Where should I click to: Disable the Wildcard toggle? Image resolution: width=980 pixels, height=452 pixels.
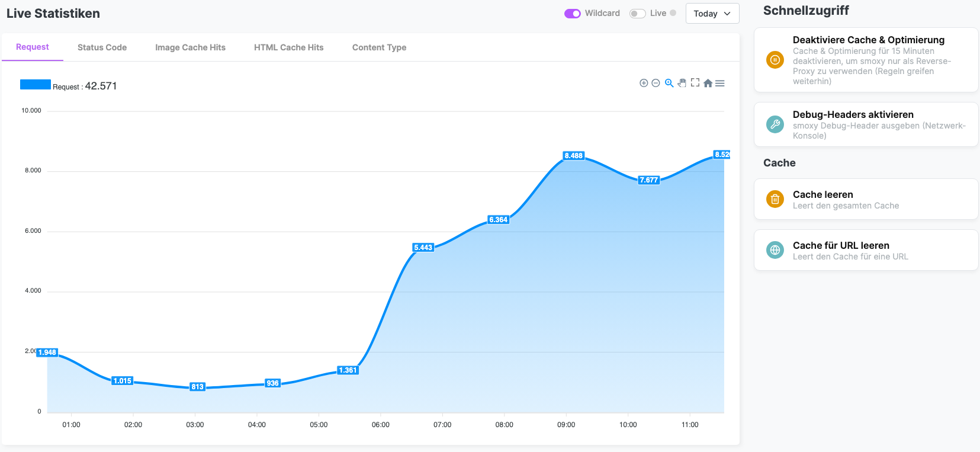tap(573, 14)
